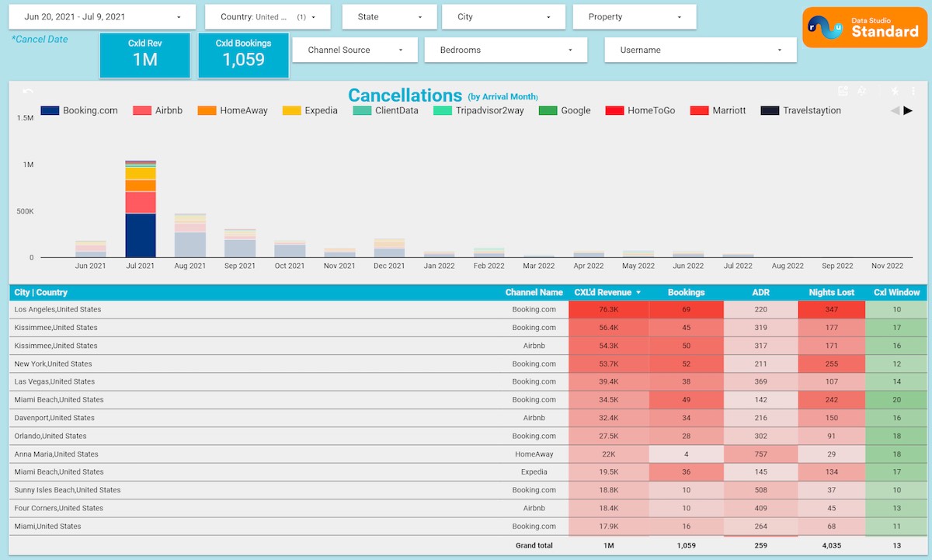Toggle Airbnb series in chart legend
This screenshot has width=932, height=560.
[158, 110]
